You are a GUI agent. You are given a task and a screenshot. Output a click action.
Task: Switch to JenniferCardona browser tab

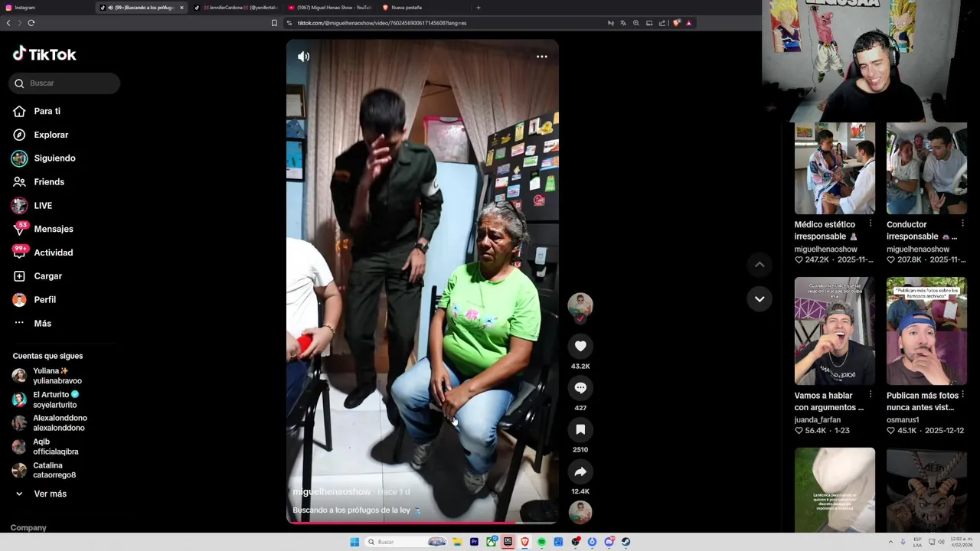coord(236,8)
